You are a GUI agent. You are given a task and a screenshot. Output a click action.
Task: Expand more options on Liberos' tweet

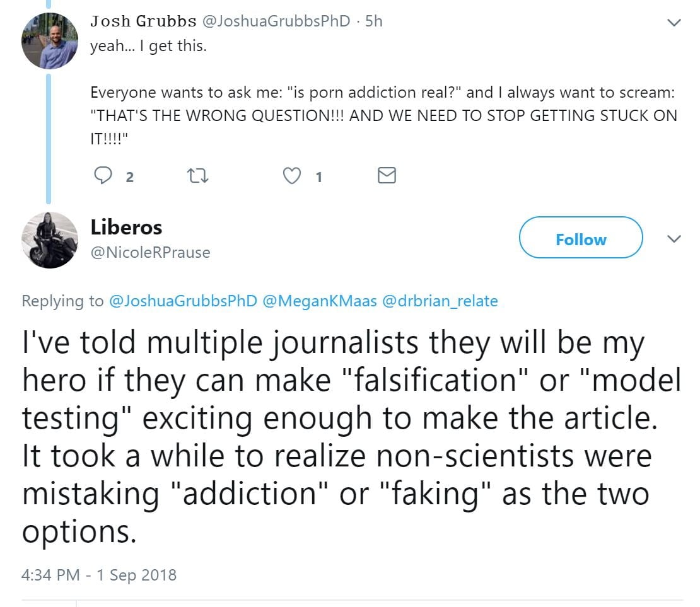tap(674, 240)
